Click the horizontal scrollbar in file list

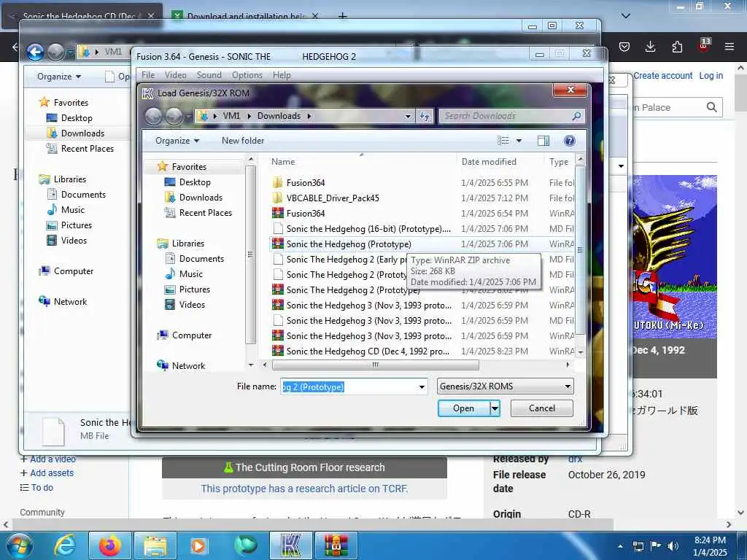coord(376,365)
